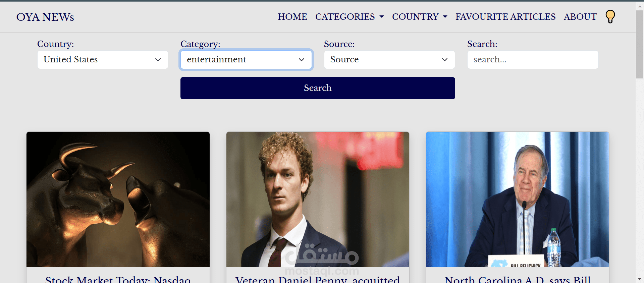The height and width of the screenshot is (283, 644).
Task: Click the vertical scrollbar thumb
Action: click(x=640, y=44)
